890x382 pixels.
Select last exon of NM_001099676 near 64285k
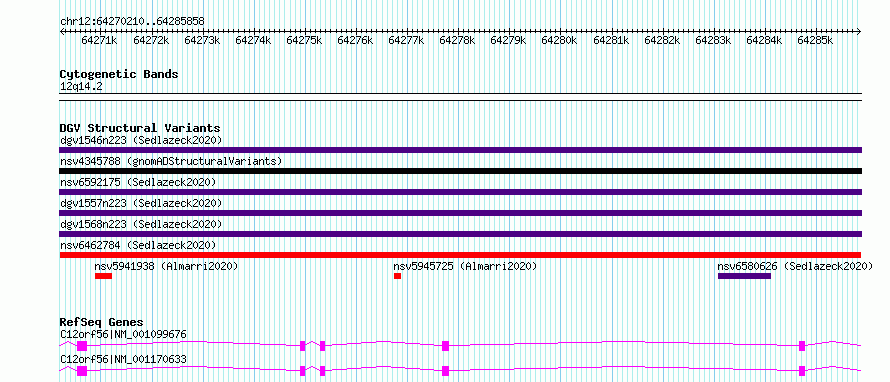coord(802,346)
